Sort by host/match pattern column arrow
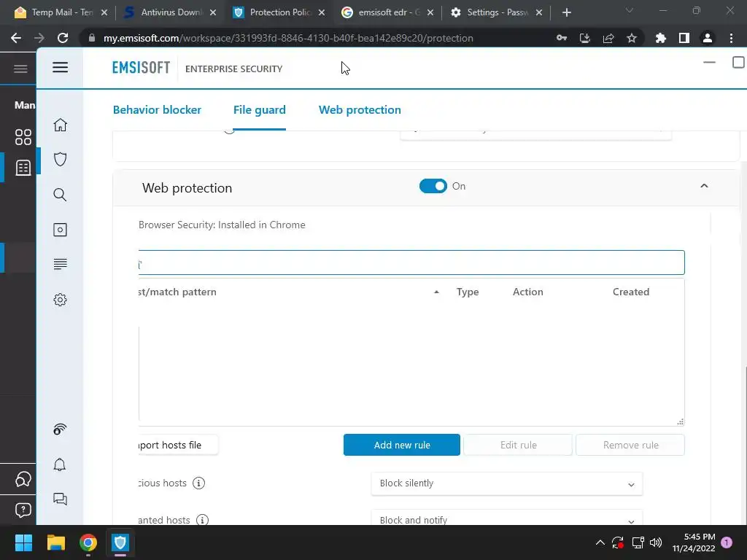This screenshot has height=560, width=747. [x=436, y=292]
